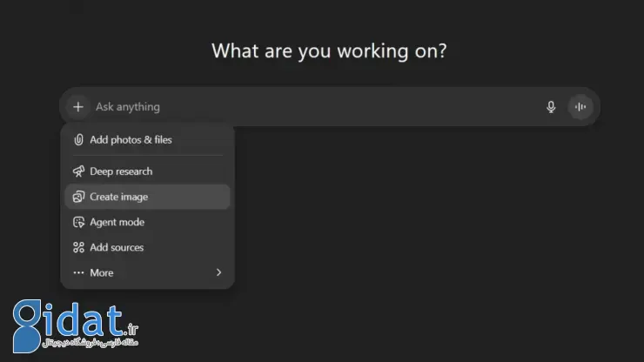The width and height of the screenshot is (644, 362).
Task: Click the Add sources grid icon
Action: [78, 247]
